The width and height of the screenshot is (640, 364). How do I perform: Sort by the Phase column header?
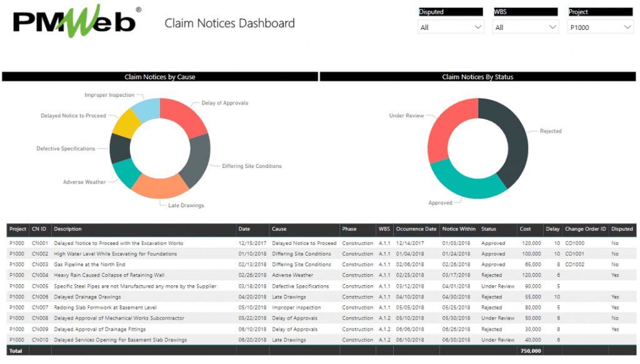(x=349, y=229)
